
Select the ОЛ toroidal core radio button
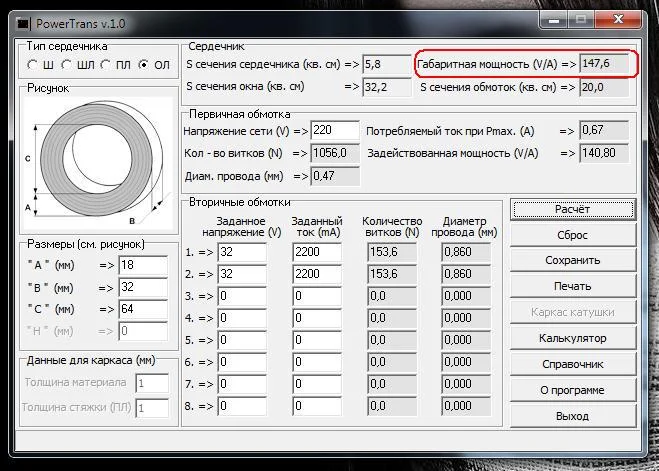point(144,65)
